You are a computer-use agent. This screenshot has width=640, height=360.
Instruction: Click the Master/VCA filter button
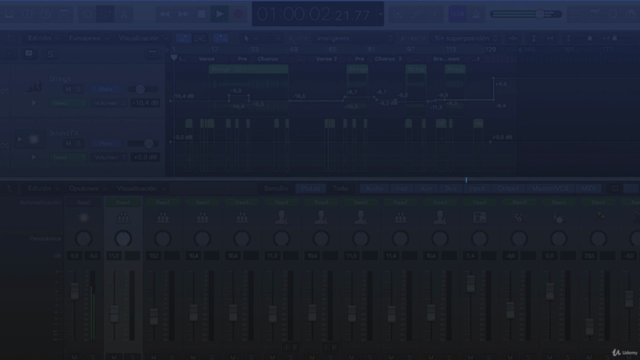(x=550, y=189)
